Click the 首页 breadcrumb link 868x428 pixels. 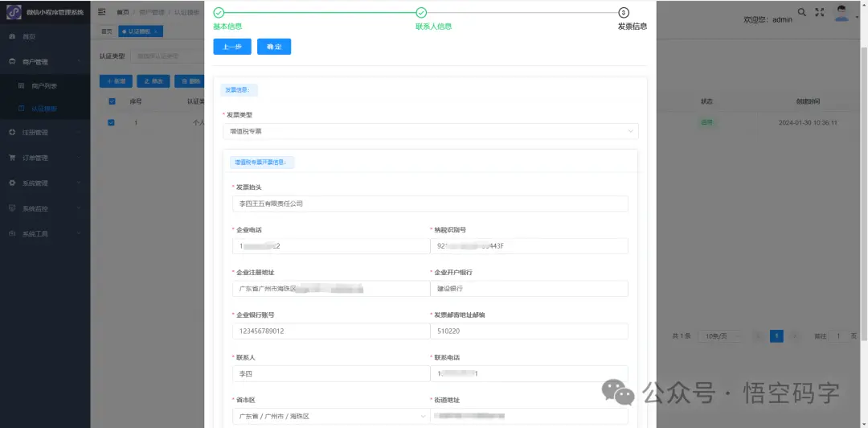122,11
